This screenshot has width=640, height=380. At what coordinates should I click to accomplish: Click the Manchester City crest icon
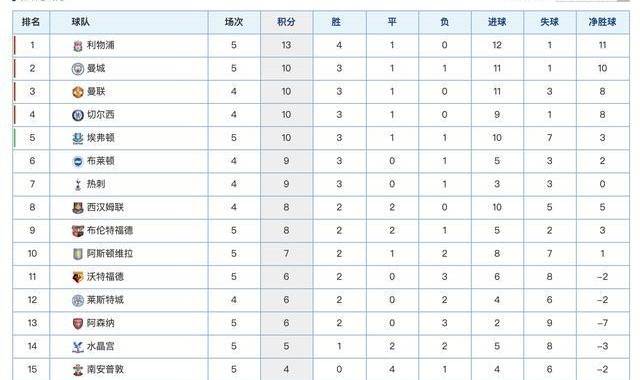point(78,69)
